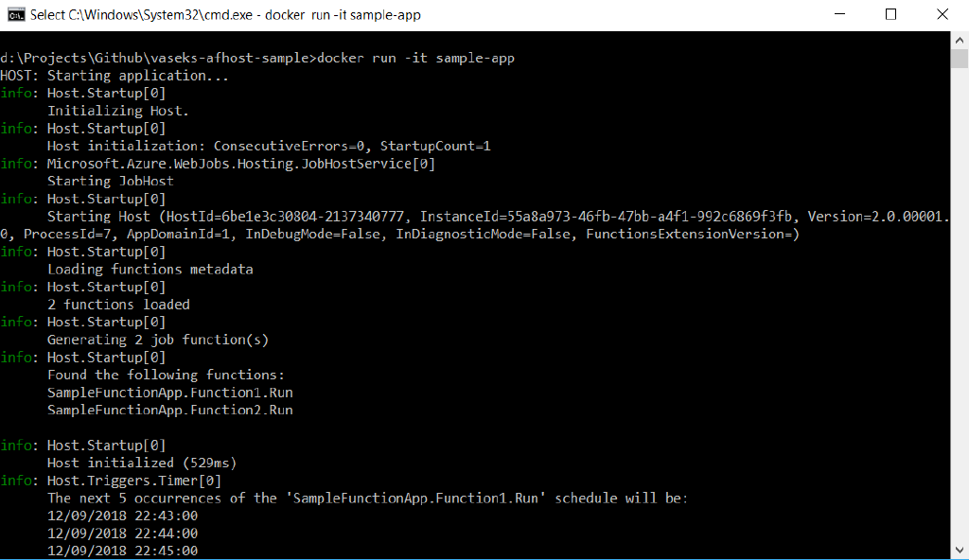Click the scrollbar down arrow

[960, 551]
